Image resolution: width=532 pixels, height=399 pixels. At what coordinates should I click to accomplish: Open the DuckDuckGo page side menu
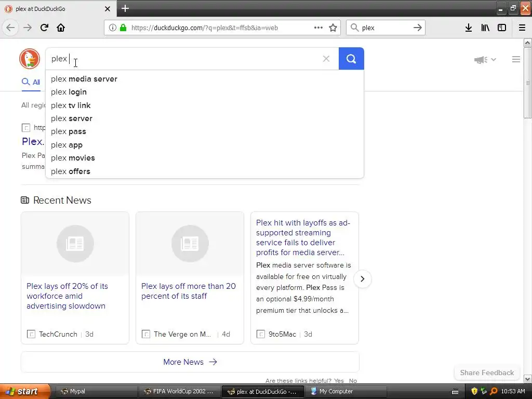click(x=516, y=59)
